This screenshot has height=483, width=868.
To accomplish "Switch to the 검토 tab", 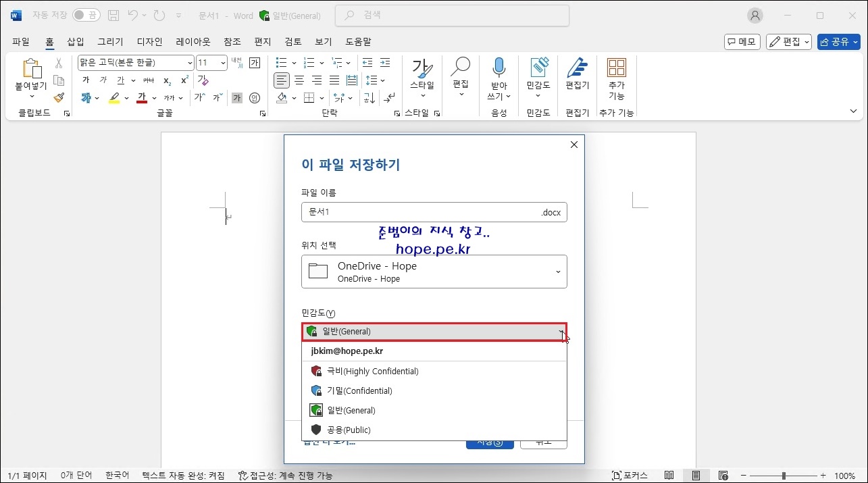I will [293, 42].
